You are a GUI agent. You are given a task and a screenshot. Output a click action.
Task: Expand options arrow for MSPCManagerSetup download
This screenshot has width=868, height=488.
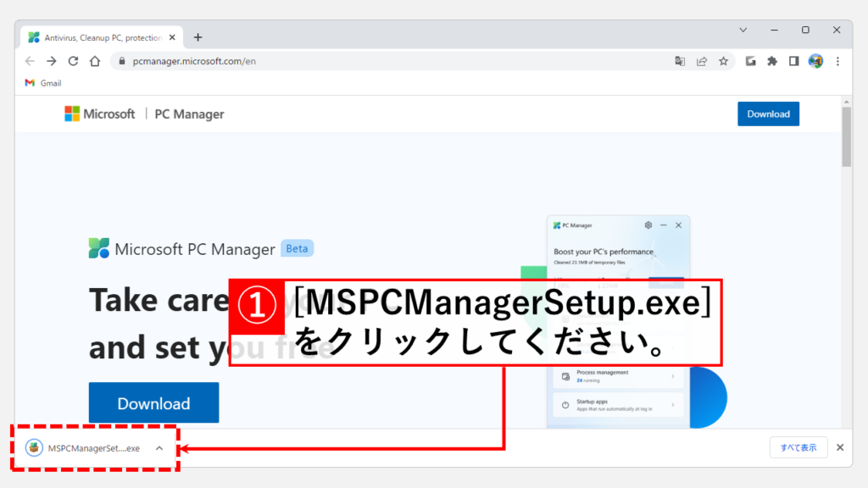coord(159,448)
